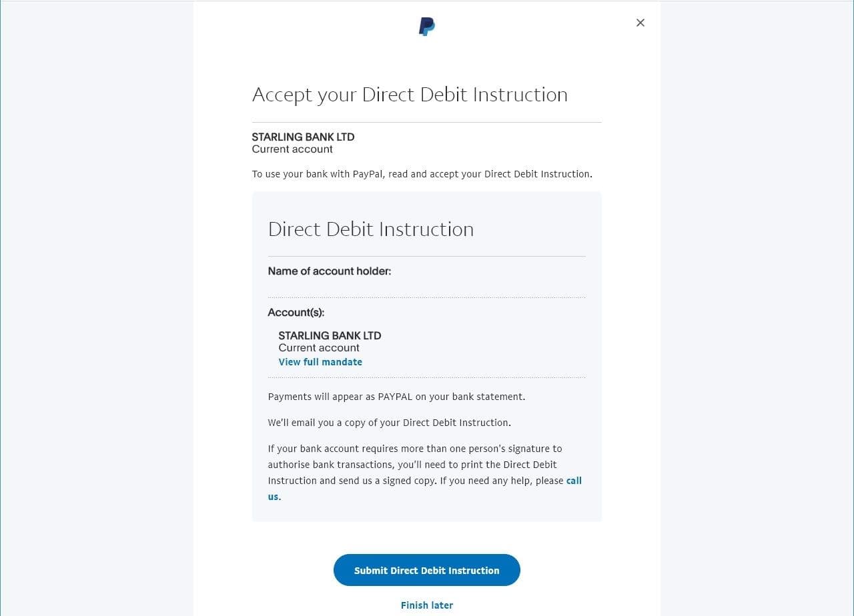Click the 'We'll email you a copy' line

pyautogui.click(x=389, y=423)
